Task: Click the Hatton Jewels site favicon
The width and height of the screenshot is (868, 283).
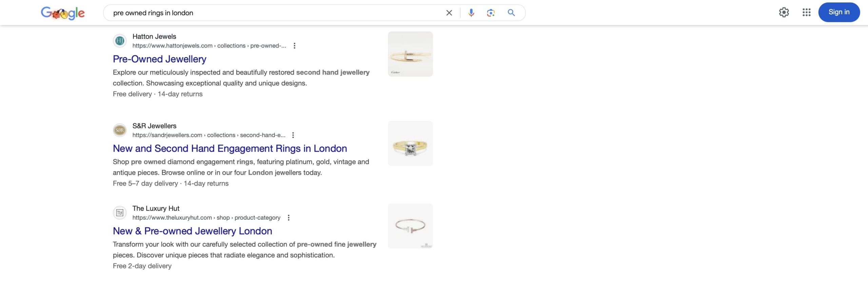Action: 119,40
